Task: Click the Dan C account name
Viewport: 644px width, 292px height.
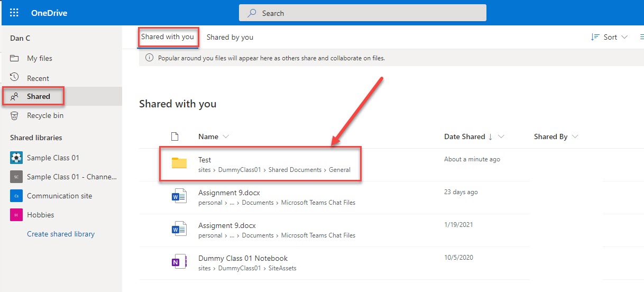Action: click(20, 38)
